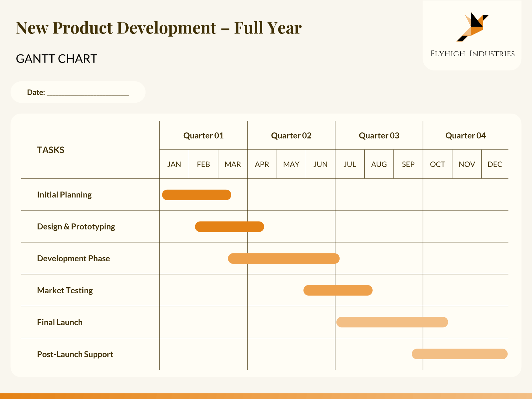Select the Market Testing bar
Image resolution: width=532 pixels, height=399 pixels.
pos(337,290)
